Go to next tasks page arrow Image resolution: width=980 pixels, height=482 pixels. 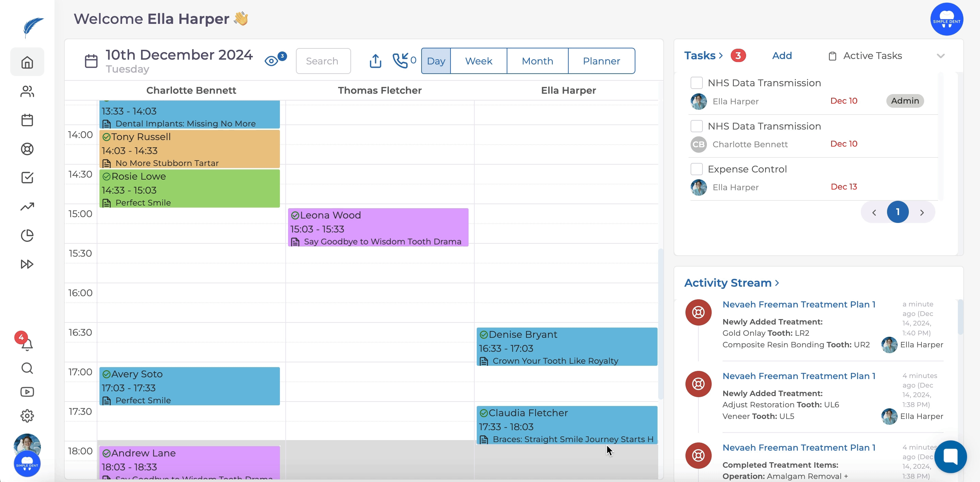pos(921,212)
